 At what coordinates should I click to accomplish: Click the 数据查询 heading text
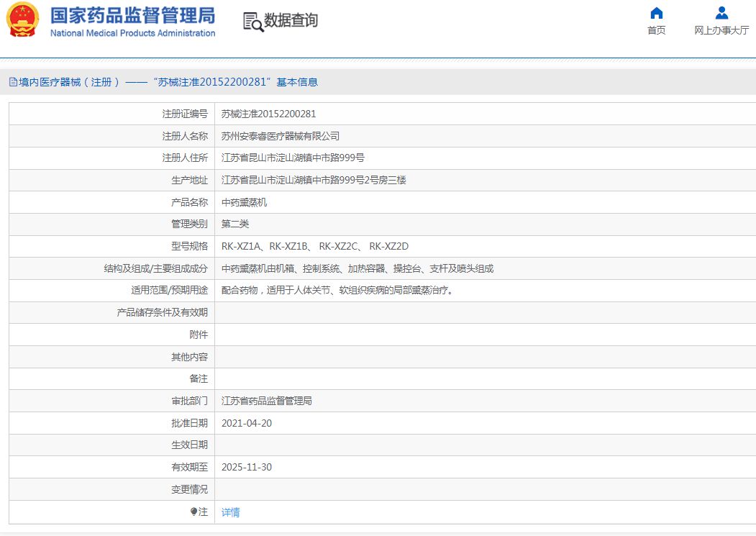pos(291,21)
